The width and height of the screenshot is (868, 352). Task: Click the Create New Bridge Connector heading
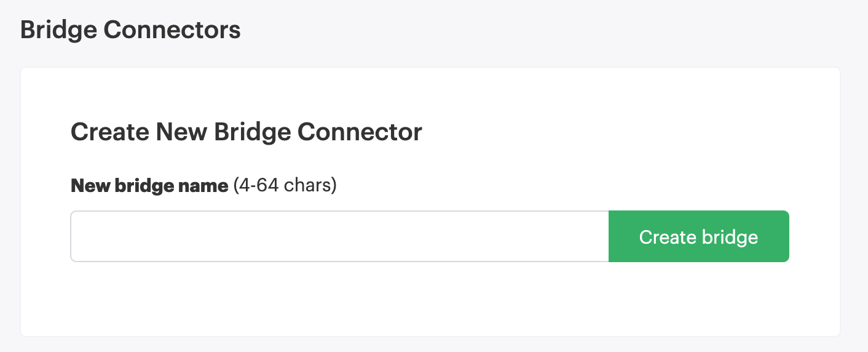[247, 132]
